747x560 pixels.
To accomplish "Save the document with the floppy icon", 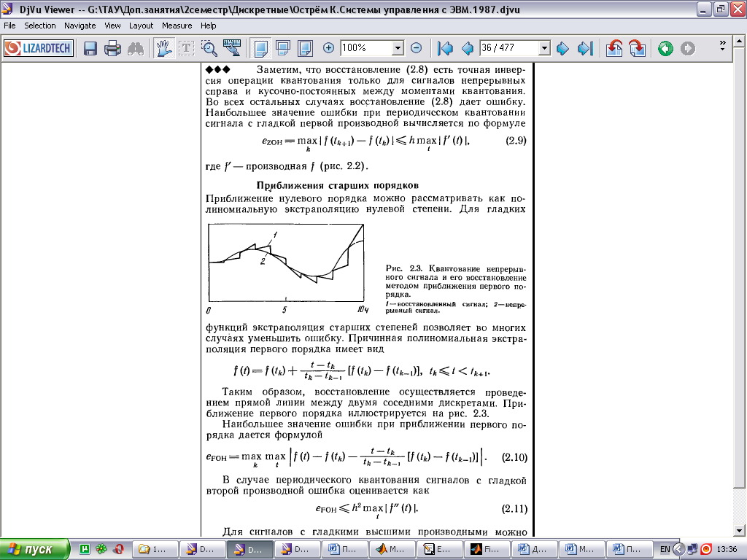I will click(90, 48).
